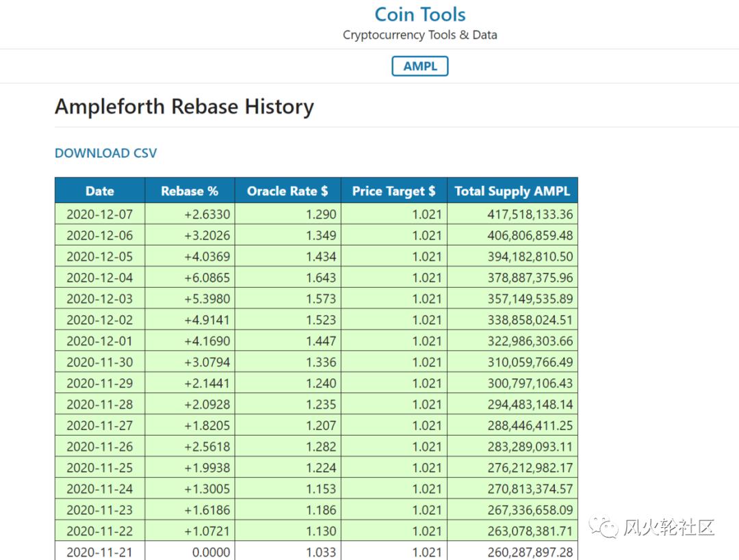
Task: Click oracle rate 1.349
Action: click(x=321, y=235)
